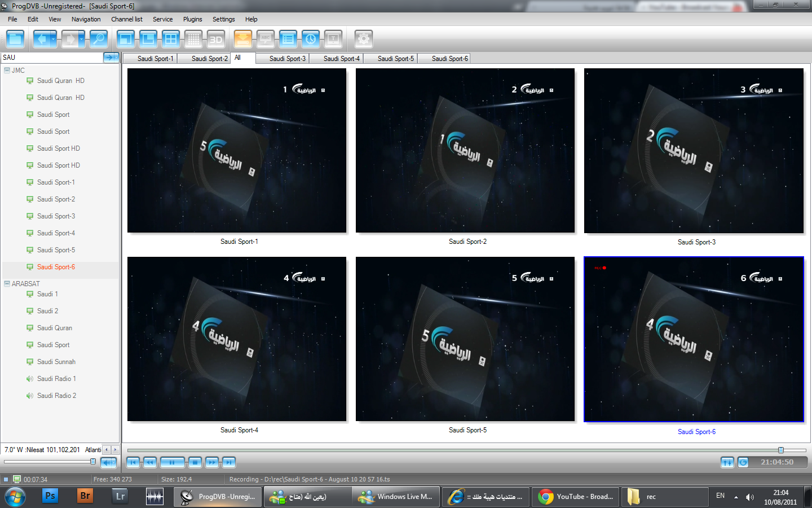The image size is (812, 508).
Task: Click the magnifier search icon in the toolbar
Action: [98, 39]
